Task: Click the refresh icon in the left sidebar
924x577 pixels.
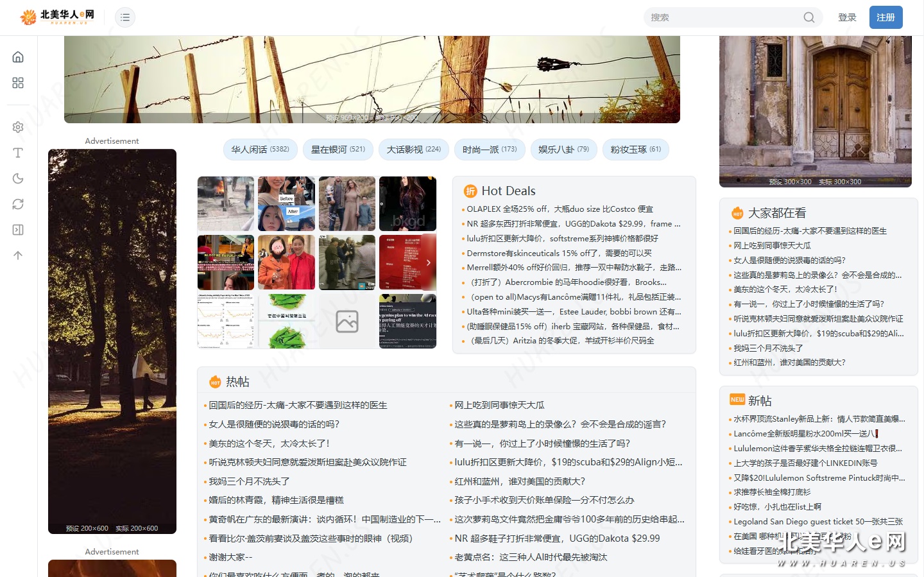Action: pyautogui.click(x=18, y=204)
